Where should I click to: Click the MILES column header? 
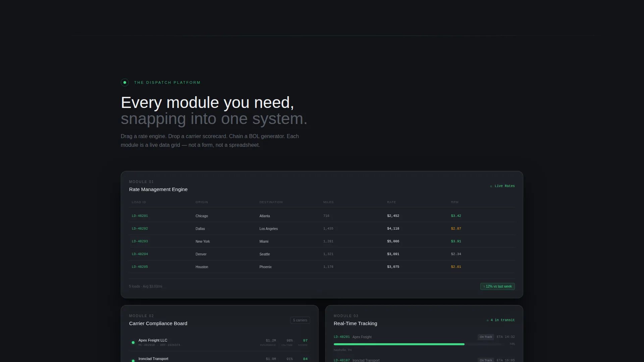(328, 202)
